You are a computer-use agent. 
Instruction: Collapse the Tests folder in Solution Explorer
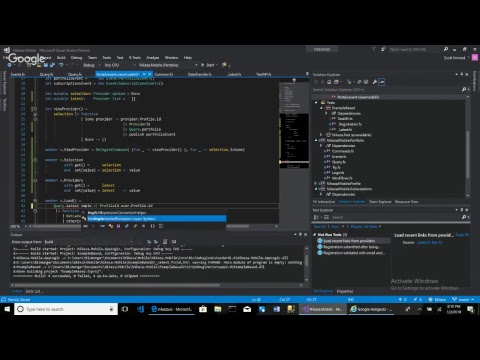[x=316, y=103]
